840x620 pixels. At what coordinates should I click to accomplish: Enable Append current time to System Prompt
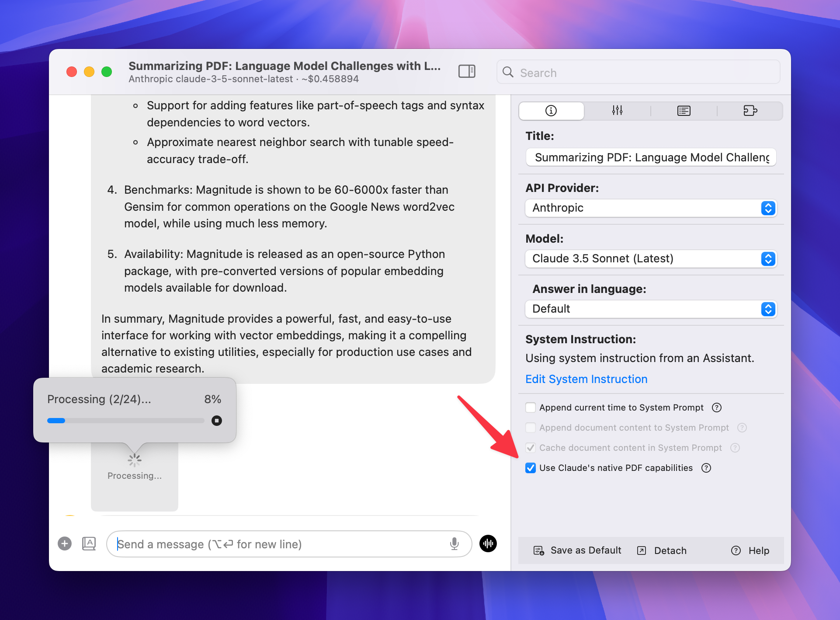tap(531, 408)
